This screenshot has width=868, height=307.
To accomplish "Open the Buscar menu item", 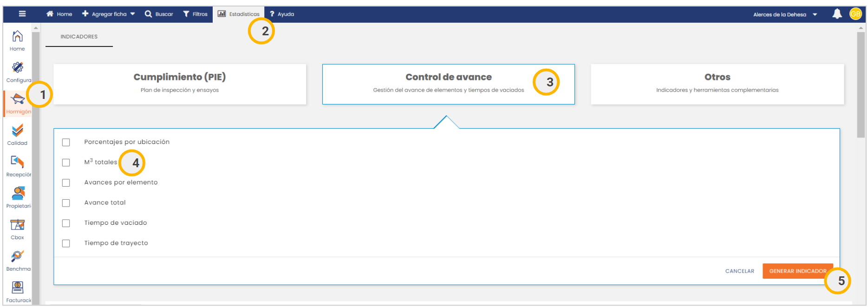I will pyautogui.click(x=159, y=14).
